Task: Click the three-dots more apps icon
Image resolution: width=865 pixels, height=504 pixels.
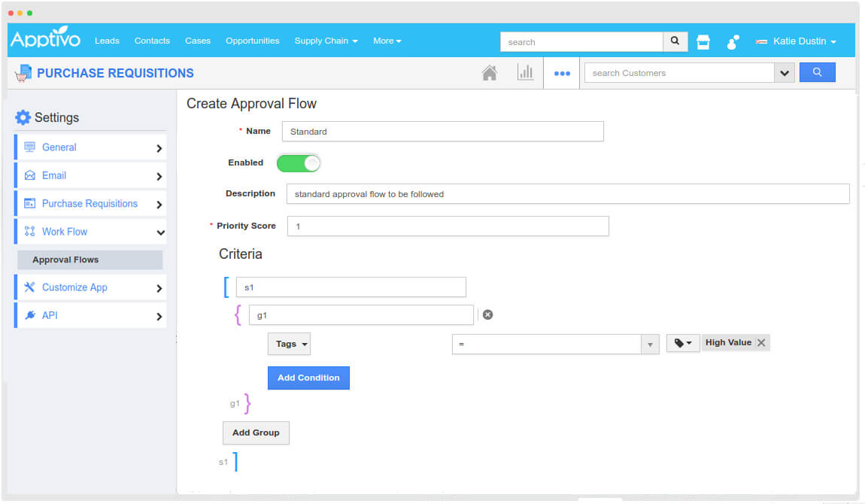Action: 561,72
